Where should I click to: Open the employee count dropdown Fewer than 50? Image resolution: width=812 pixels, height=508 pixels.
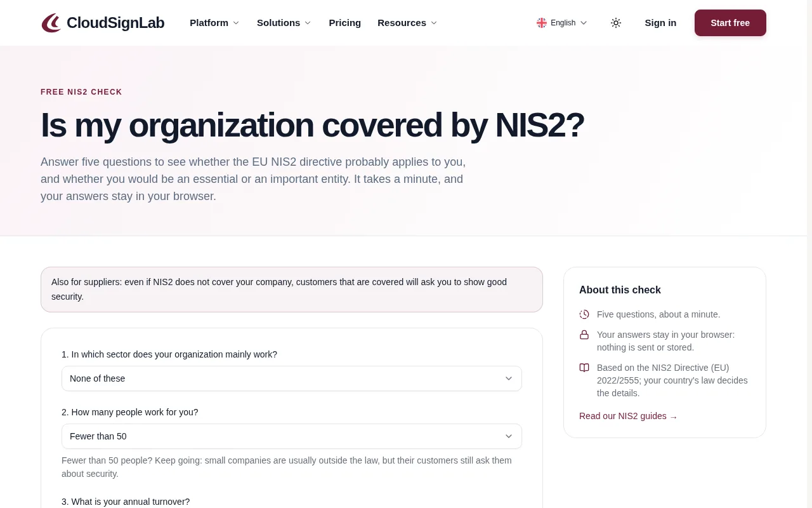(x=292, y=436)
